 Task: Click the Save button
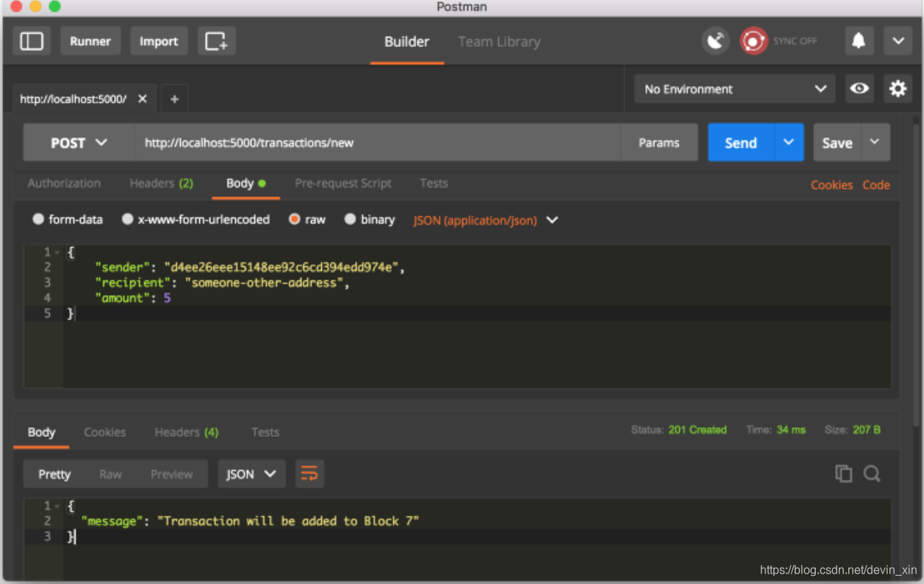(837, 143)
